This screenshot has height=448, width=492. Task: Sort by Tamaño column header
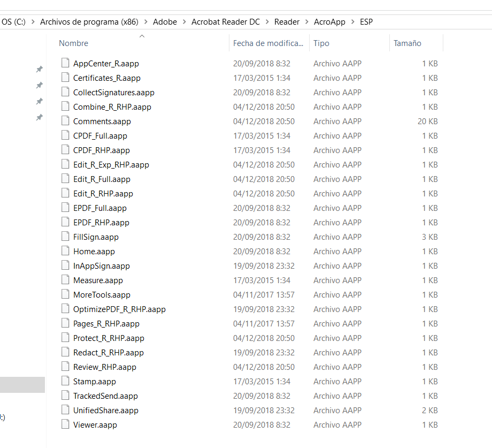pos(408,43)
